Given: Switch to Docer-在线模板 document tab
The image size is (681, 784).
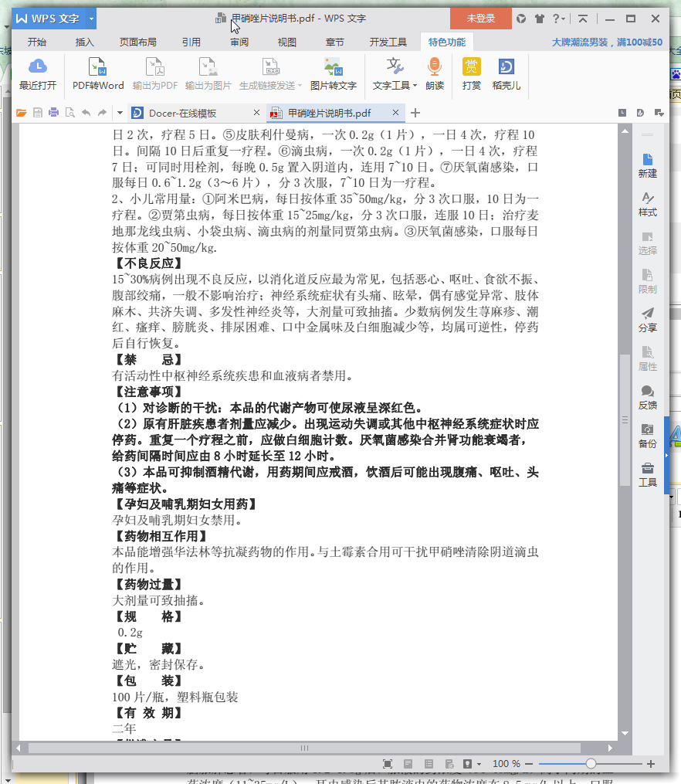Looking at the screenshot, I should (182, 113).
